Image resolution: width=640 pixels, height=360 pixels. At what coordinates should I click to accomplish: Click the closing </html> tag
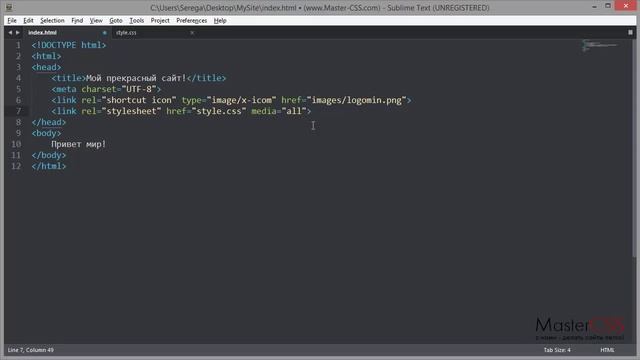point(49,166)
